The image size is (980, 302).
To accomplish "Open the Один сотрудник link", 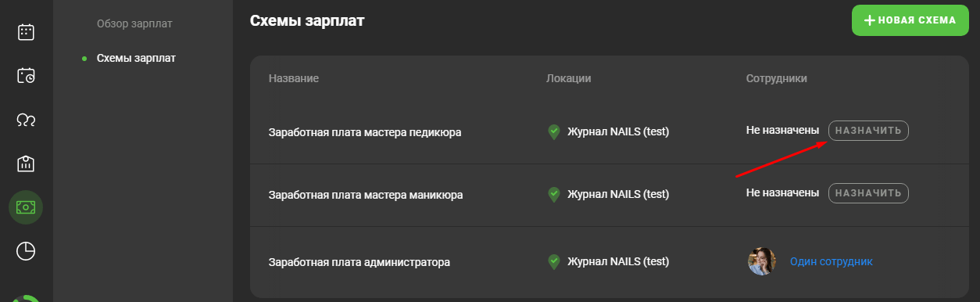I will point(832,261).
